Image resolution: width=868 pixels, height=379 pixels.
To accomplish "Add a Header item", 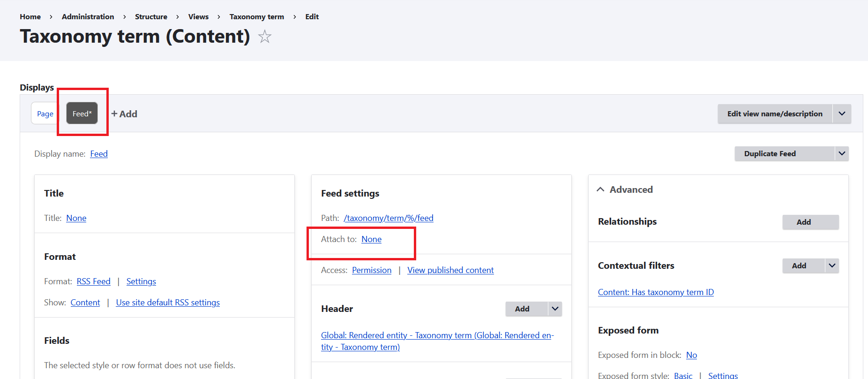I will tap(526, 309).
